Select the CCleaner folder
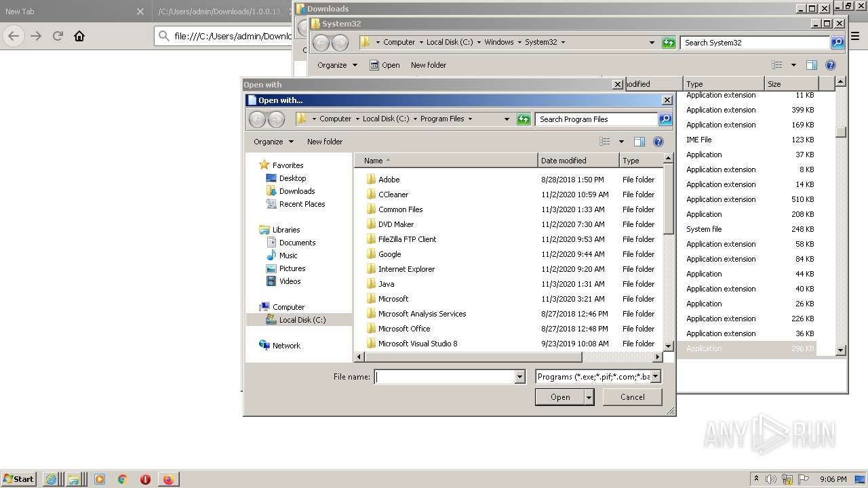 pyautogui.click(x=393, y=195)
